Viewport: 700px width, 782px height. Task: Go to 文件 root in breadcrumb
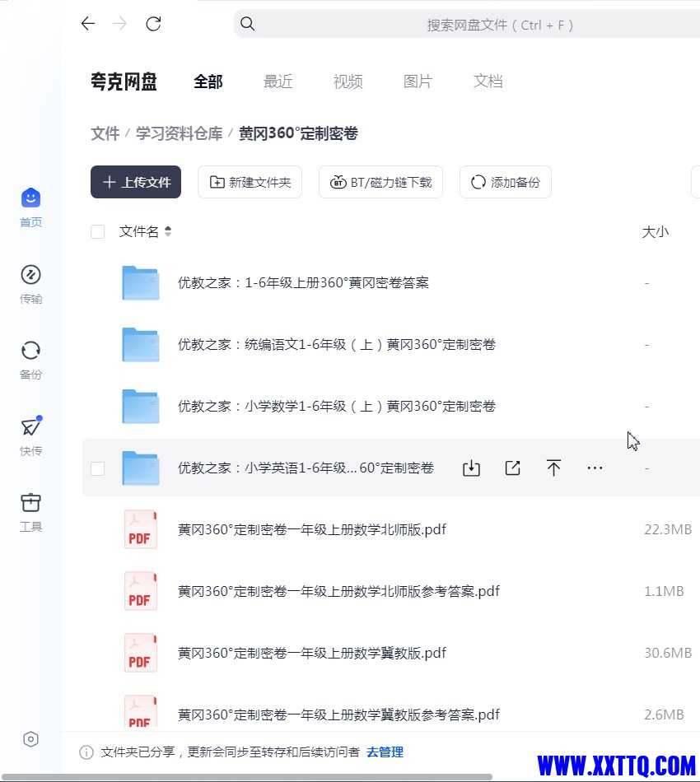105,133
